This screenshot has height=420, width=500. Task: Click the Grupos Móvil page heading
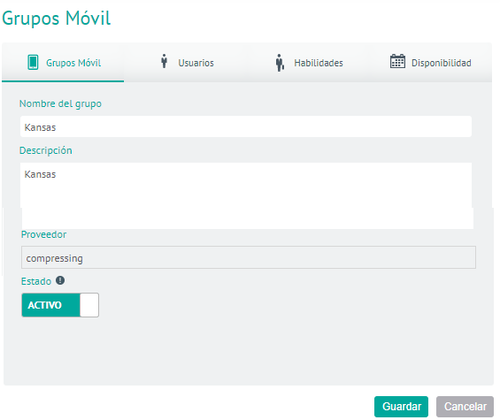point(56,18)
